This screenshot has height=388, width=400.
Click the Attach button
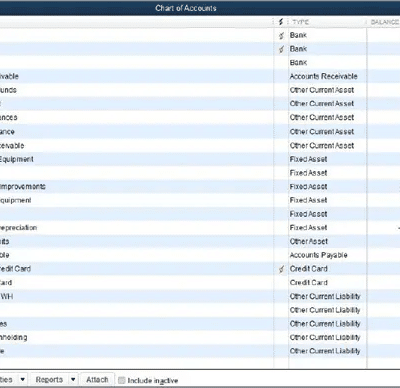97,380
